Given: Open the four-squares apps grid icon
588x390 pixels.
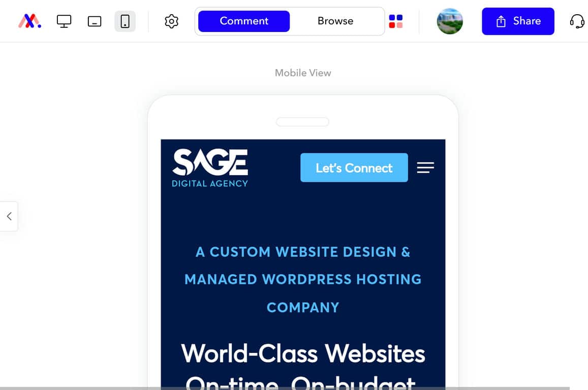Looking at the screenshot, I should tap(395, 21).
